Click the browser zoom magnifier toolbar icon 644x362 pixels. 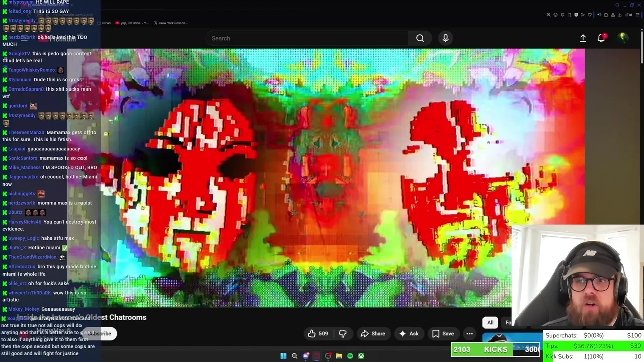549,15
